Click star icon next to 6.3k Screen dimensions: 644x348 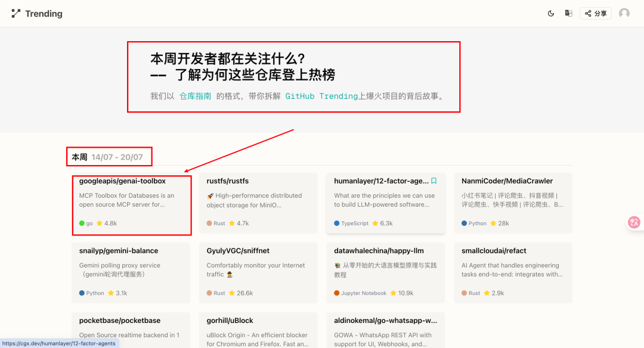click(375, 223)
